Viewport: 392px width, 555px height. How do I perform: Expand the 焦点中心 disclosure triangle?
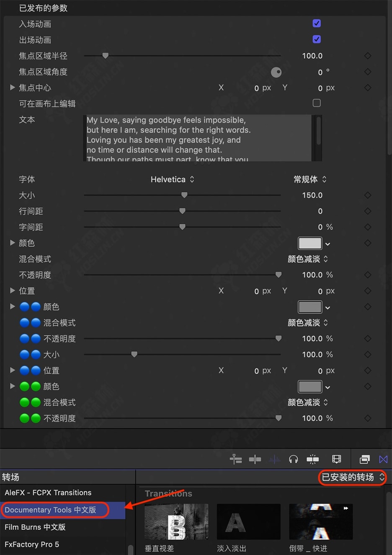[13, 88]
